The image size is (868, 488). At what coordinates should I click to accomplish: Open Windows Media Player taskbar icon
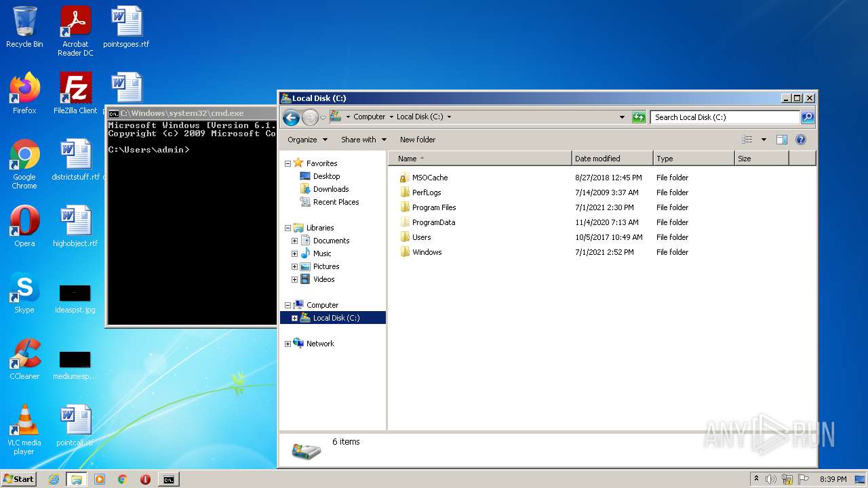coord(100,479)
